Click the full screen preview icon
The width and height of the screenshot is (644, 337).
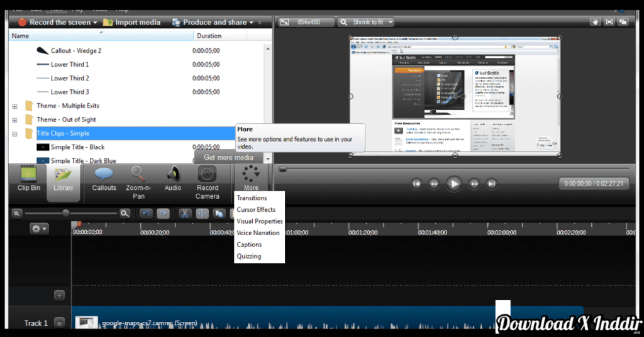point(609,22)
